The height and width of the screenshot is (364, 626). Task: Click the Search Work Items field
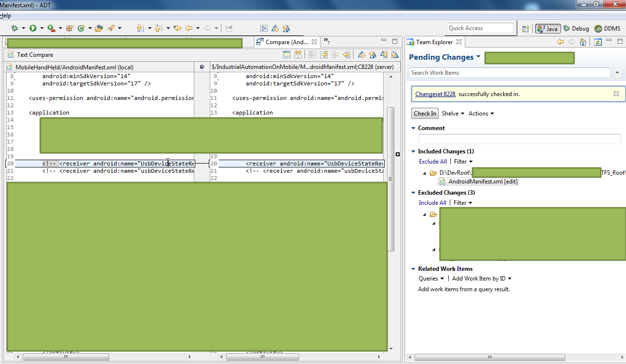click(509, 73)
